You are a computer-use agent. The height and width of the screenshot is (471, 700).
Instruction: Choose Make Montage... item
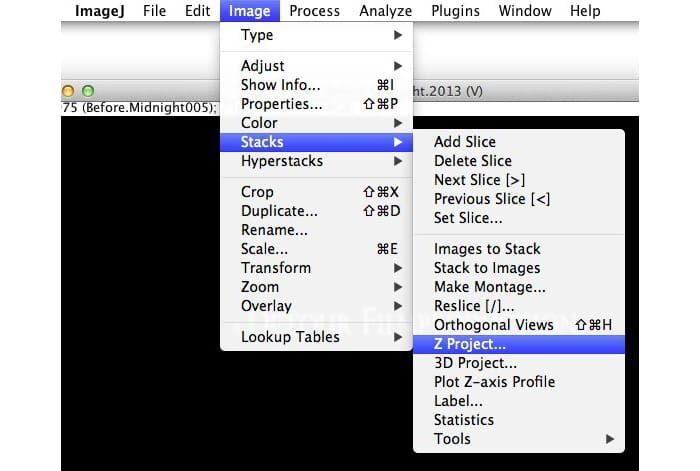pos(519,287)
